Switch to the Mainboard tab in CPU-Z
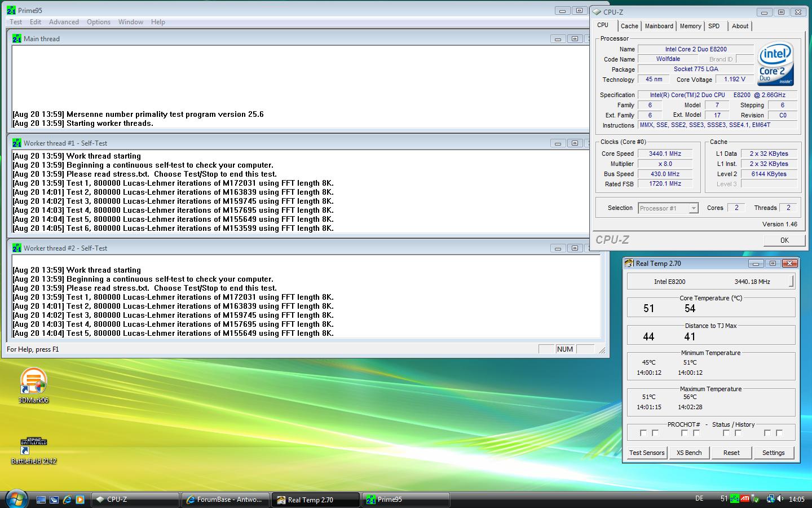This screenshot has height=508, width=812. 659,26
